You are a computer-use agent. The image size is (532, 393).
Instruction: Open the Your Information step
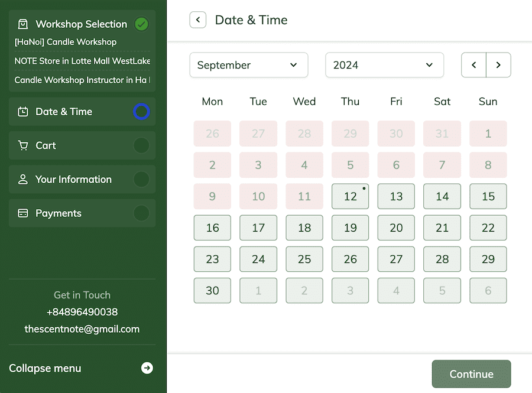[x=74, y=180]
